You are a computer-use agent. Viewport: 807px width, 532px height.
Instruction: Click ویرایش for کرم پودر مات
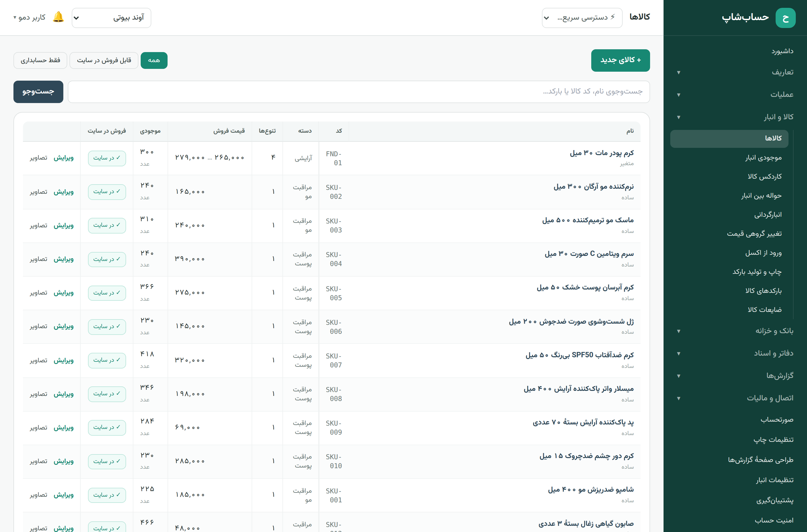click(64, 158)
